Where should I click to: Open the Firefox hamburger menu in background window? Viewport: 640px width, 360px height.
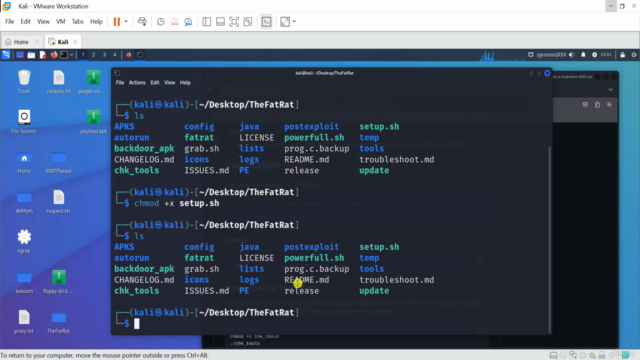(609, 104)
